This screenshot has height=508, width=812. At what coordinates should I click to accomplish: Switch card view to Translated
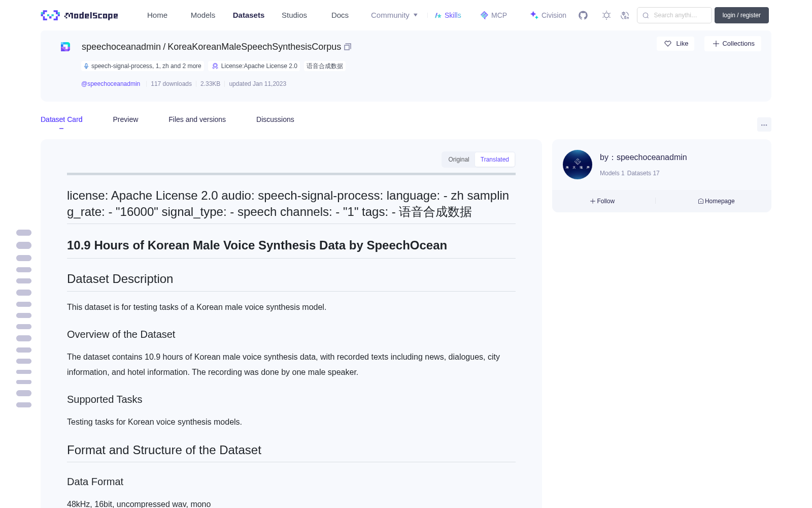495,160
